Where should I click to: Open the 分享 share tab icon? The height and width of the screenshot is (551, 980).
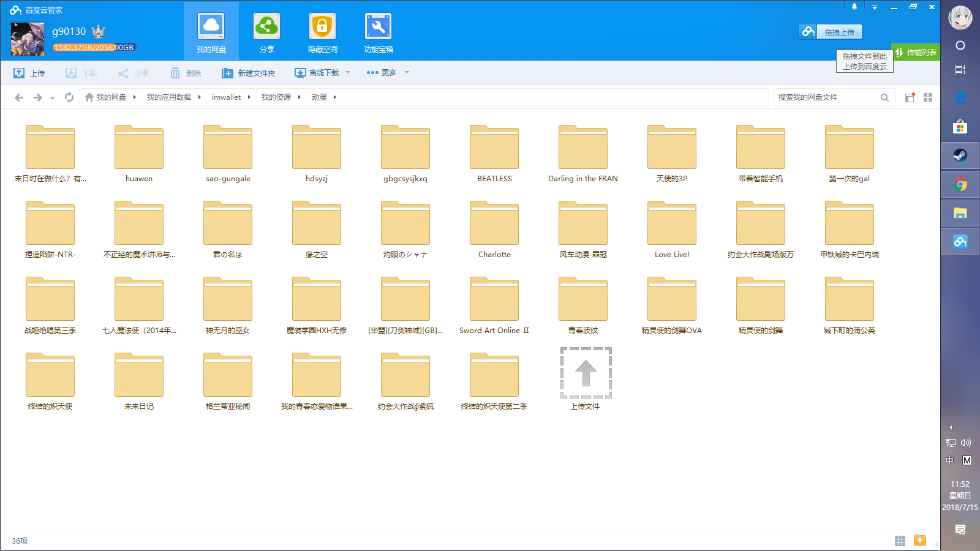point(266,32)
